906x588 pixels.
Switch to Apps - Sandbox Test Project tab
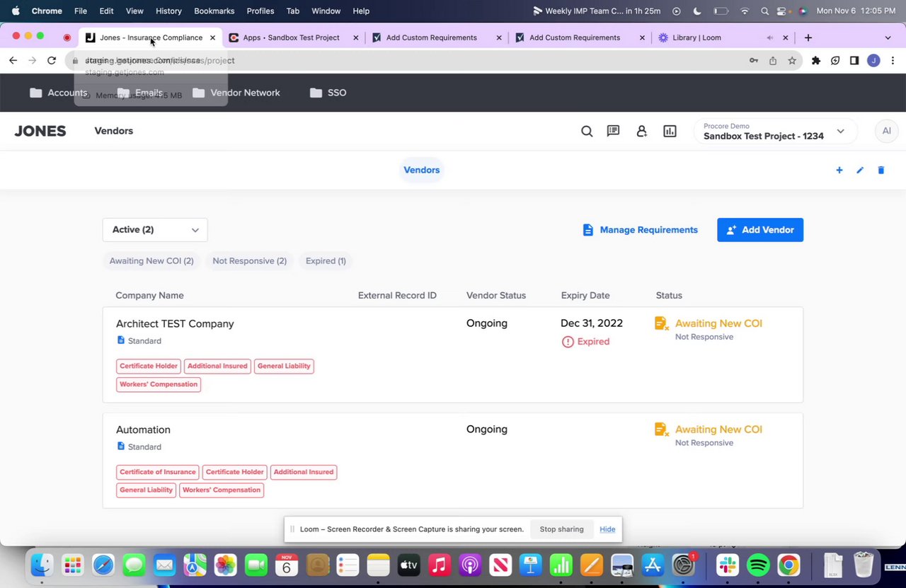coord(291,38)
